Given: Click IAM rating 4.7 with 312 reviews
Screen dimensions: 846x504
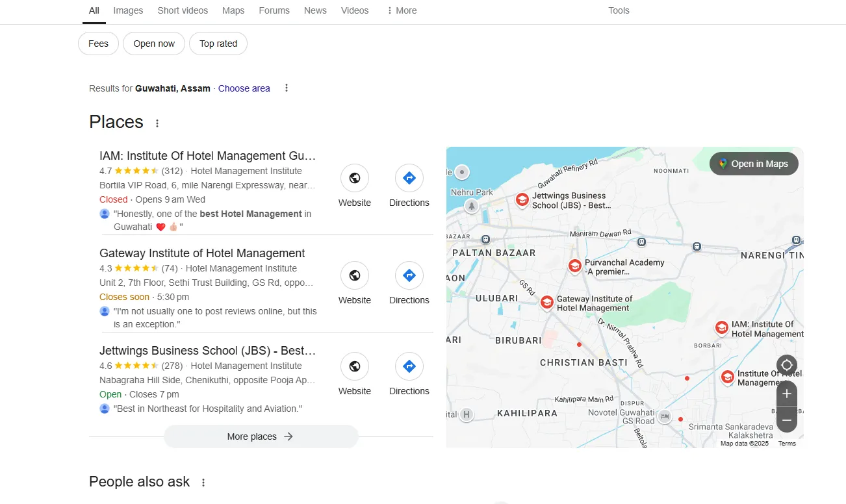Looking at the screenshot, I should (x=141, y=171).
